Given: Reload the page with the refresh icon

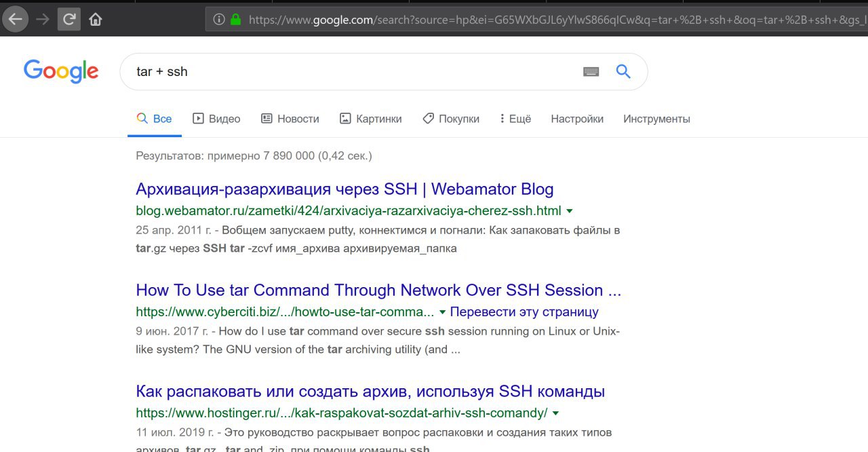Looking at the screenshot, I should [69, 19].
